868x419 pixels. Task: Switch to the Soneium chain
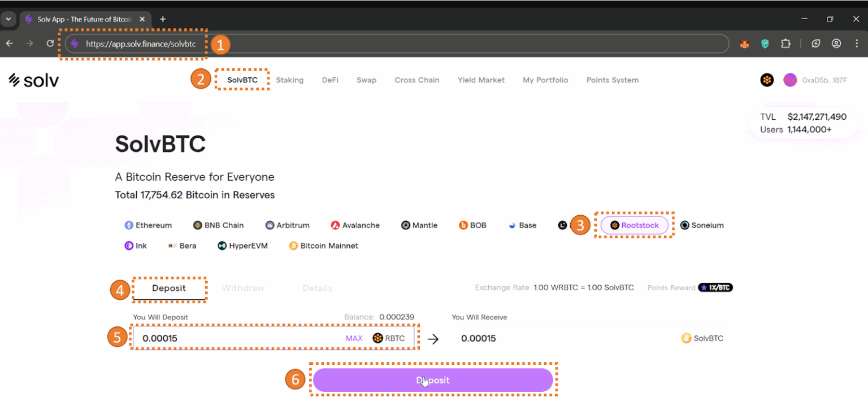(702, 225)
